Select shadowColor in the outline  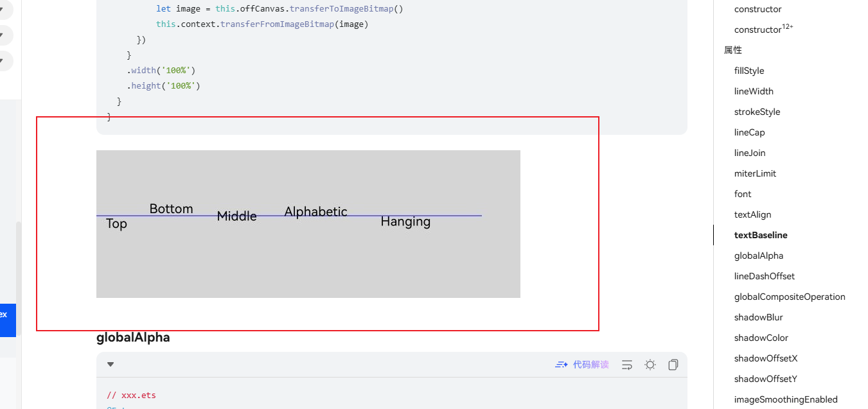761,338
